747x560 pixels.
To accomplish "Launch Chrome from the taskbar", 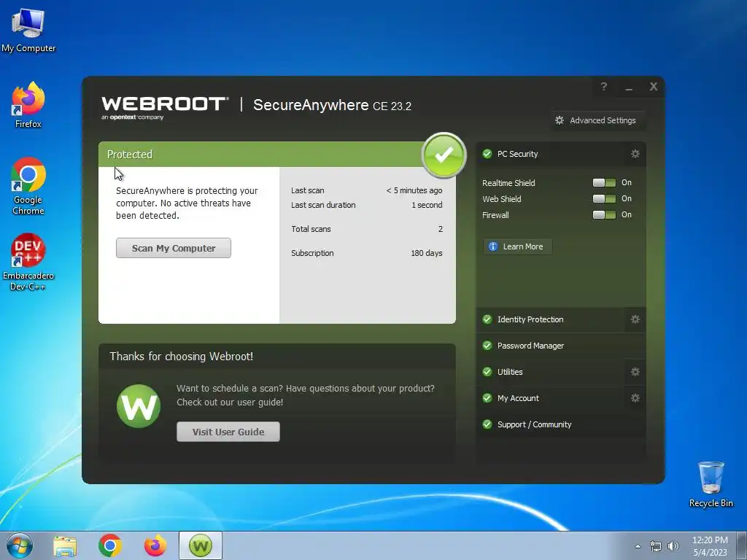I will coord(110,545).
